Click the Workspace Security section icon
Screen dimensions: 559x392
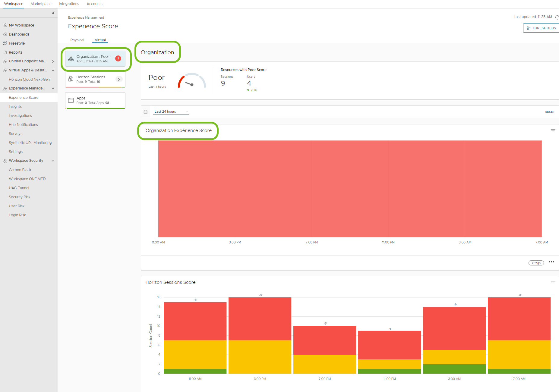coord(5,161)
